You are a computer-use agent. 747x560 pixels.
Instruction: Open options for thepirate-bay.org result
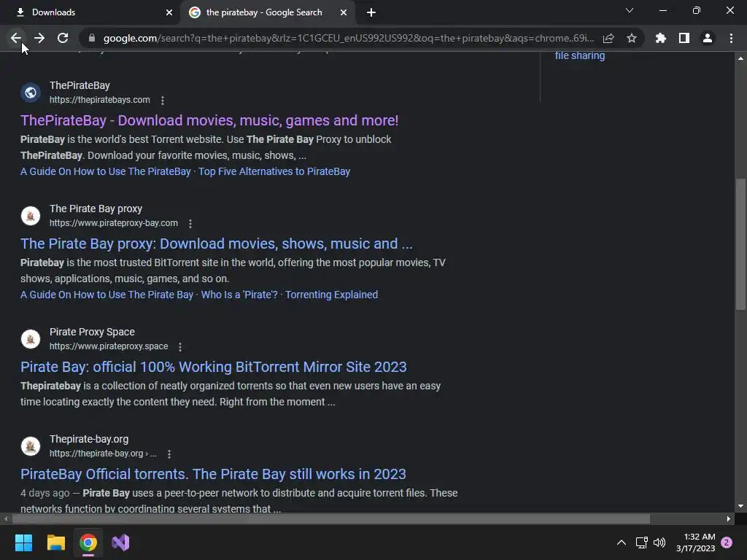point(169,454)
